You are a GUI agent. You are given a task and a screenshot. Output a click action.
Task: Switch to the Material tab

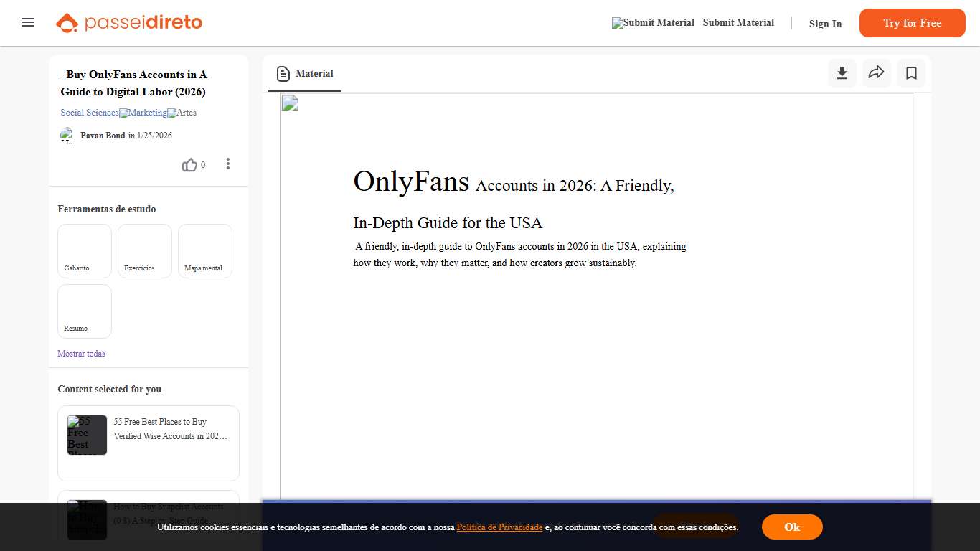tap(304, 73)
